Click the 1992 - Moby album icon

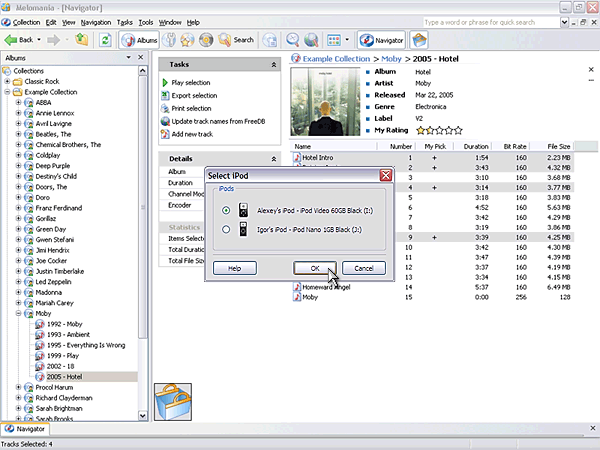pyautogui.click(x=39, y=324)
